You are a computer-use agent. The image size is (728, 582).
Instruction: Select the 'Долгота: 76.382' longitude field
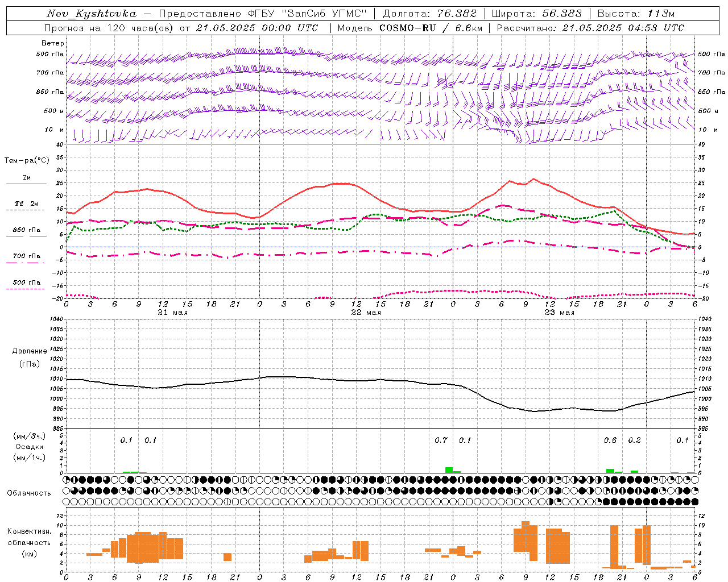429,14
